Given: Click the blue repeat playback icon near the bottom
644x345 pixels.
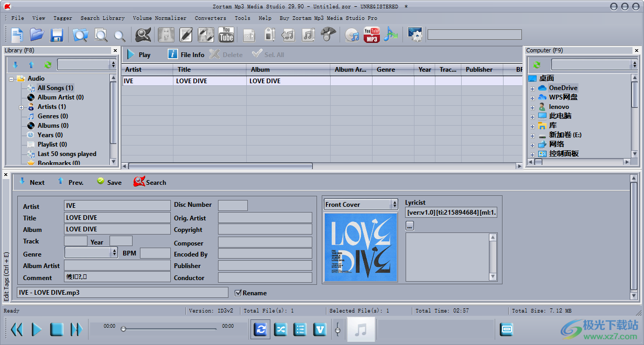Looking at the screenshot, I should (x=260, y=329).
